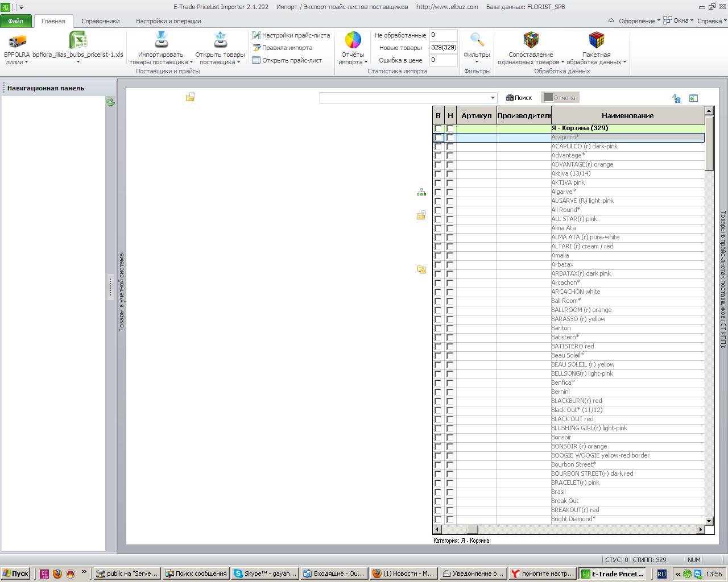Switch to the Главная tab
The width and height of the screenshot is (728, 582).
point(53,21)
